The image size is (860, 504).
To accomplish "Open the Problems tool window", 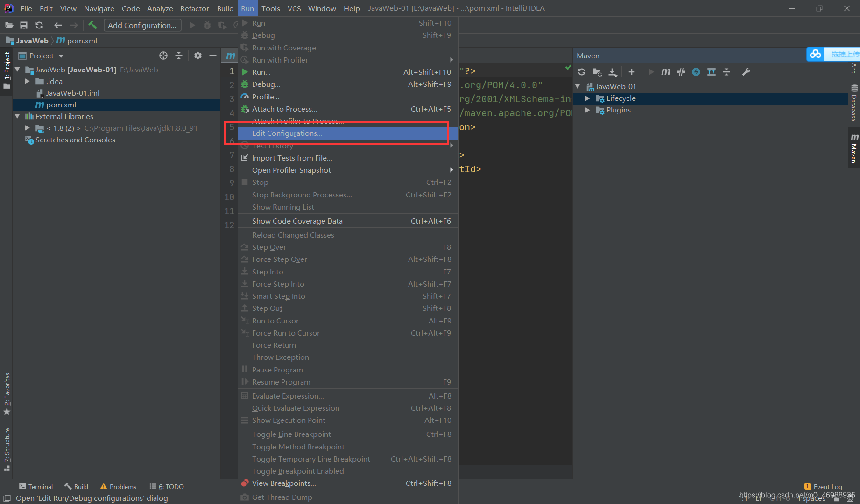I will tap(118, 486).
